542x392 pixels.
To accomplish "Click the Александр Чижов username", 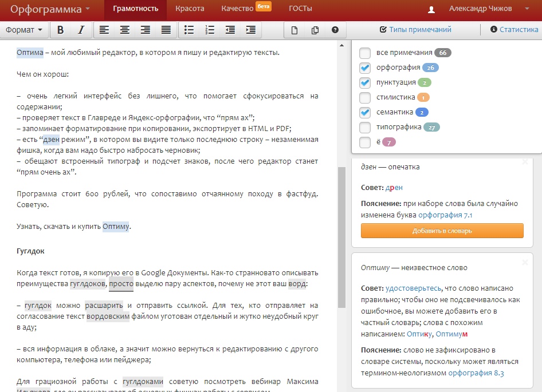I will point(481,9).
